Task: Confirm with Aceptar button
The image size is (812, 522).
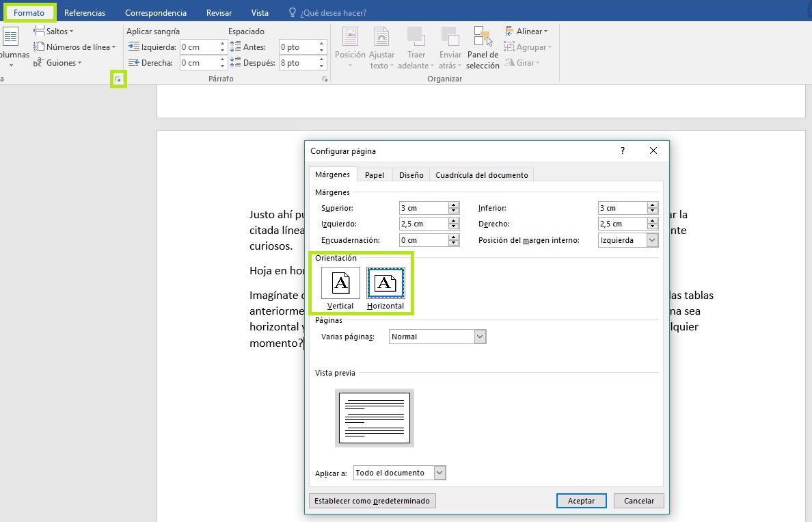Action: coord(581,501)
